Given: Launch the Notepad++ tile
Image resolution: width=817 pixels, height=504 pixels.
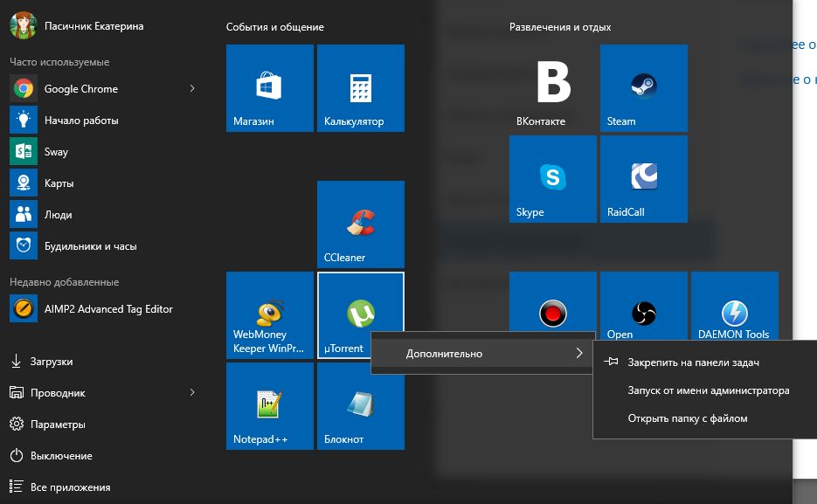Looking at the screenshot, I should (x=270, y=406).
